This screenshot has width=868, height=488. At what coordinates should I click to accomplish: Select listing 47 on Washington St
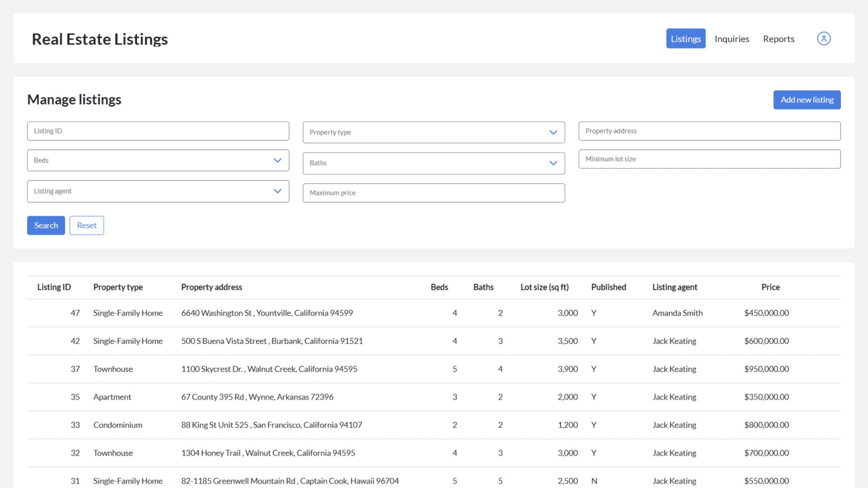[x=434, y=313]
